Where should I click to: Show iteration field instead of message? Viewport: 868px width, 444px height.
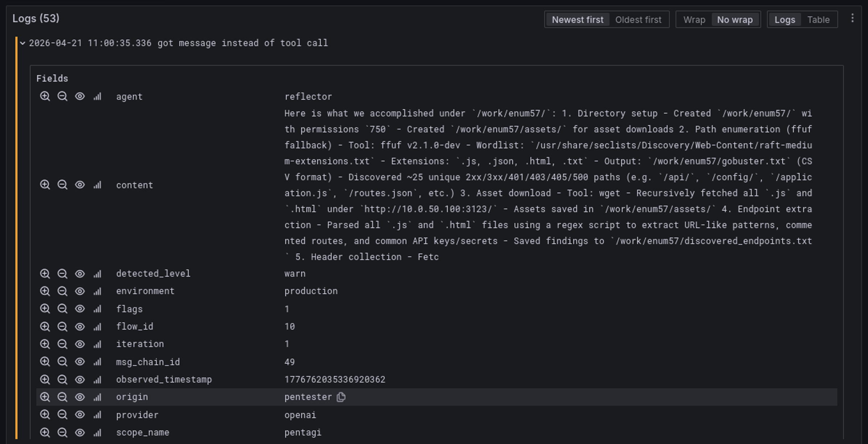tap(80, 344)
